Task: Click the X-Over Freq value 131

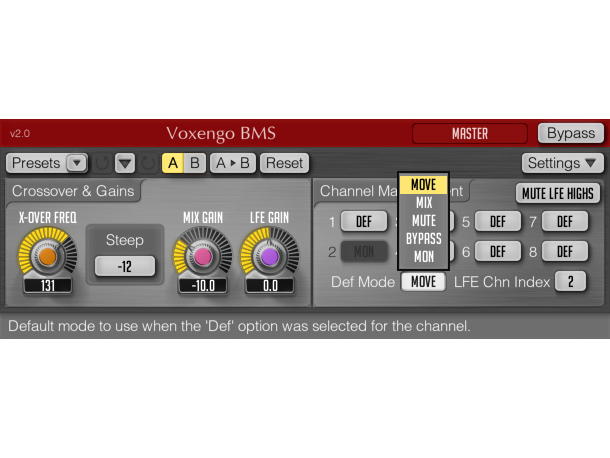Action: (x=47, y=286)
